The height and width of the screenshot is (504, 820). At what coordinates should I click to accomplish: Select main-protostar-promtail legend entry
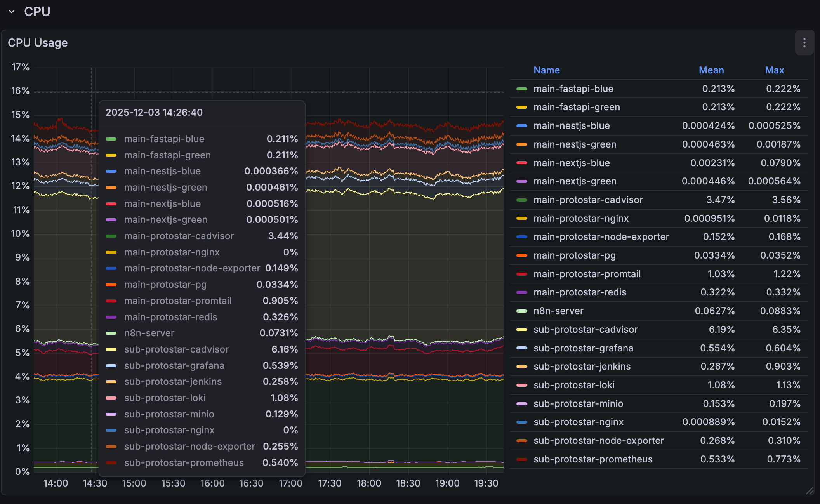point(587,274)
